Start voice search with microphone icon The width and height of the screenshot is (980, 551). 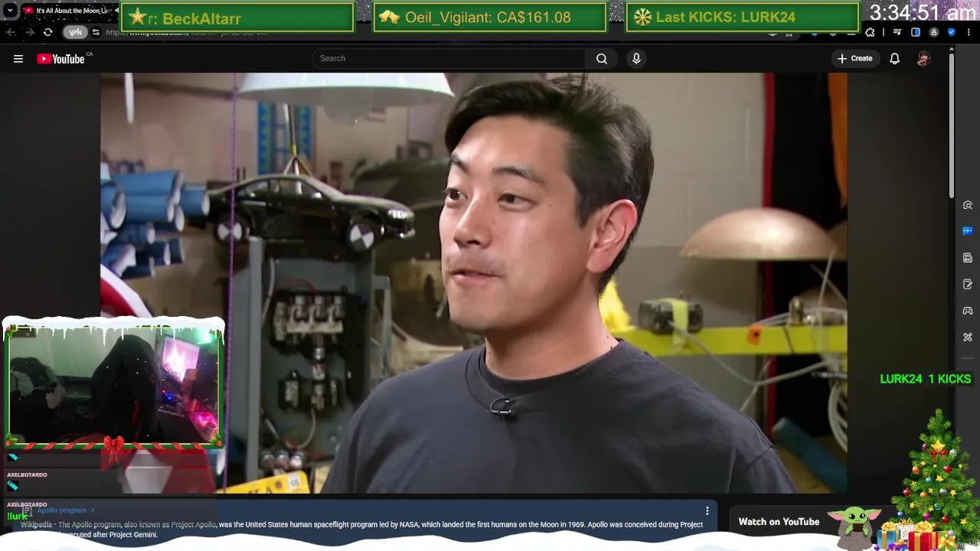coord(636,58)
